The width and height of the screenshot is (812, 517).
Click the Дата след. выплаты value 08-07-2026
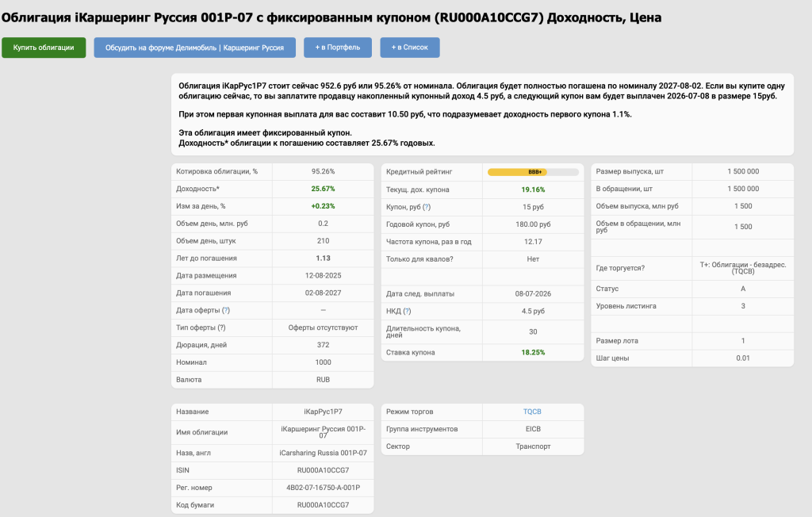pyautogui.click(x=533, y=293)
